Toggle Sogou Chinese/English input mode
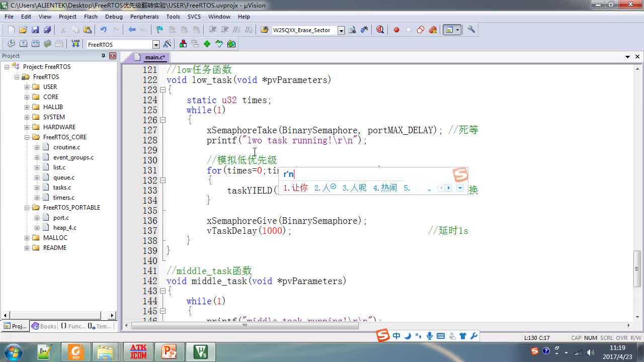 click(396, 336)
